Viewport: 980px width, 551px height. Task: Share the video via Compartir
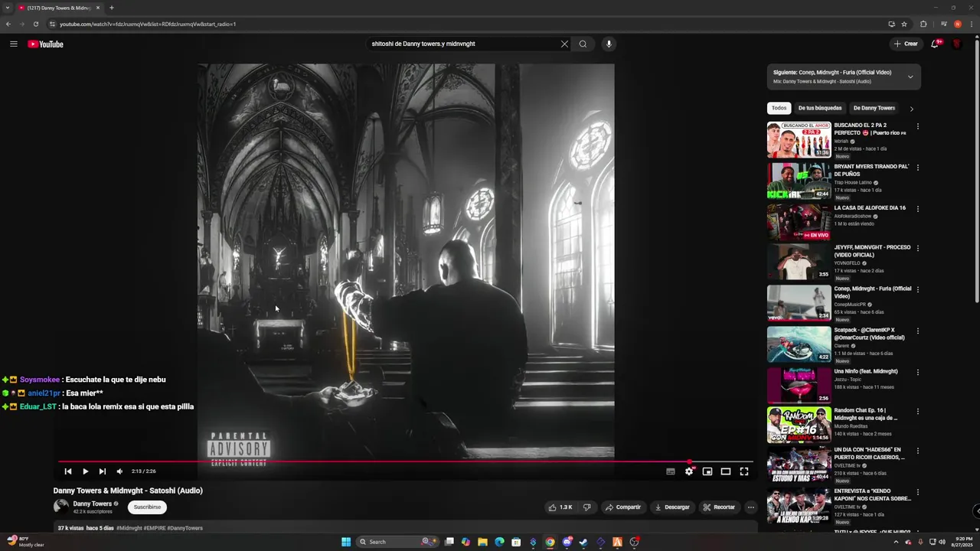623,507
